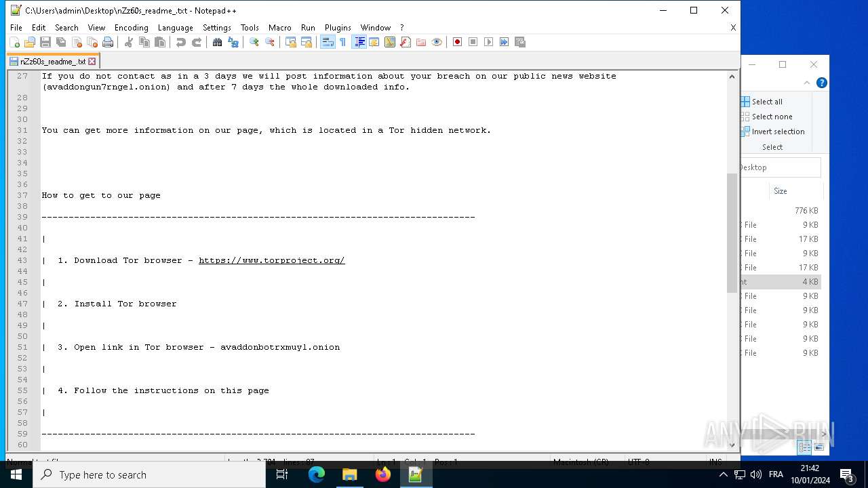This screenshot has width=868, height=488.
Task: Click the editor scrollbar up arrow
Action: pos(732,77)
